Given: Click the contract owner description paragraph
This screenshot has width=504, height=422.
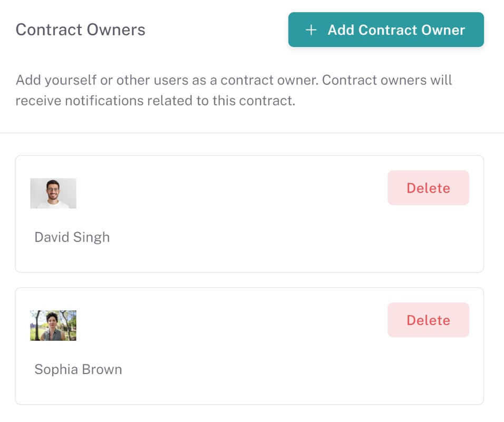Looking at the screenshot, I should [x=234, y=90].
